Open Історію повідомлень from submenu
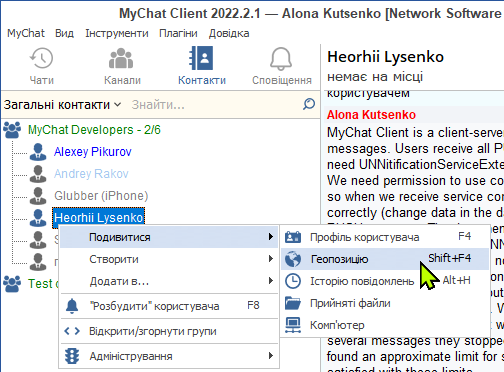 click(385, 281)
